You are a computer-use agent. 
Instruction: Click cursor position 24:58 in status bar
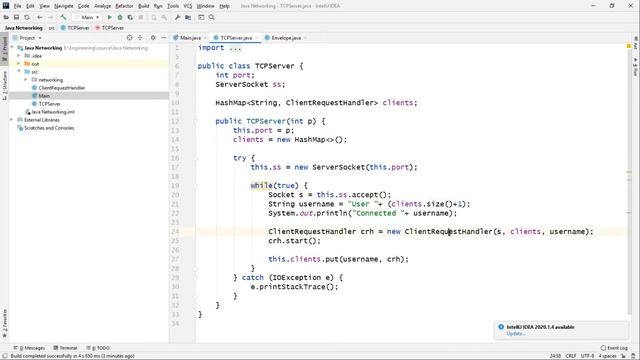(x=555, y=356)
